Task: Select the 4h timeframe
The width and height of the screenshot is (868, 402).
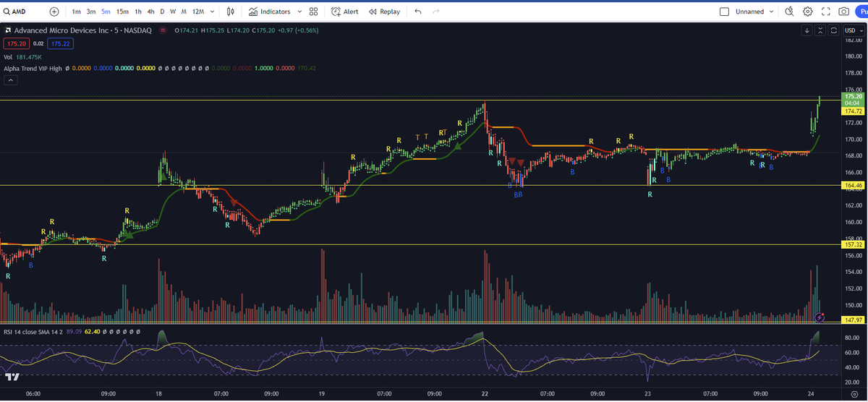Action: click(x=150, y=12)
